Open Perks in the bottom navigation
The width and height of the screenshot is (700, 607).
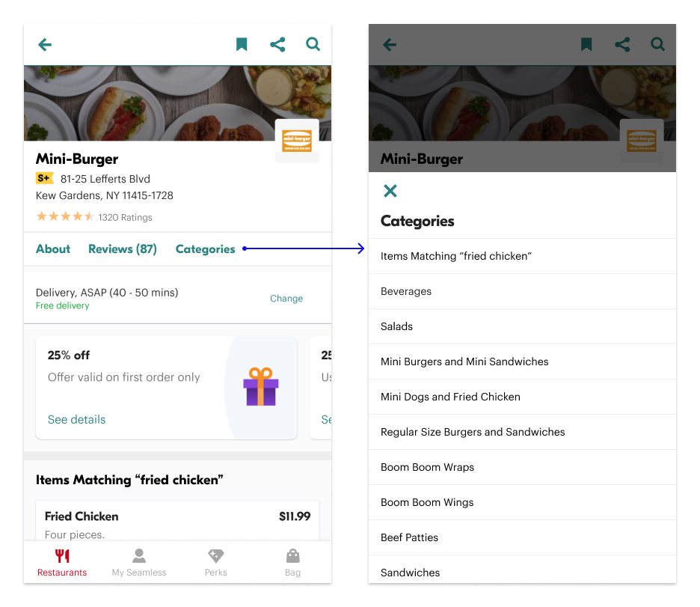tap(216, 563)
